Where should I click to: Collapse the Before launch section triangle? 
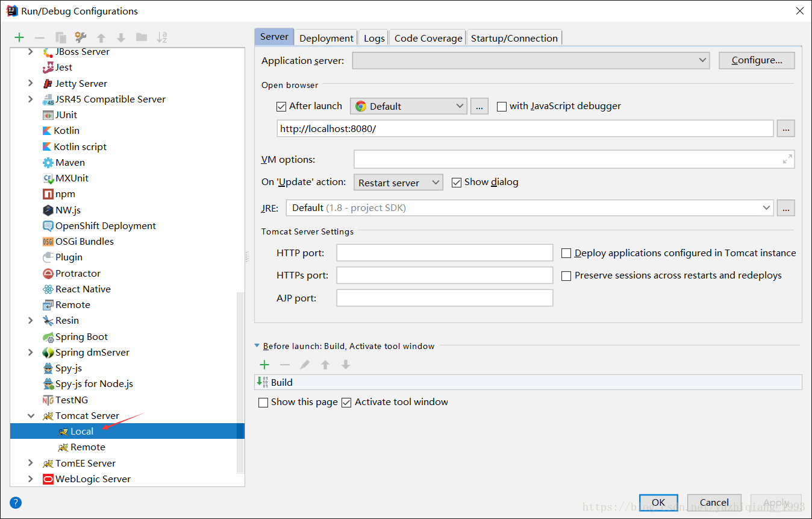[257, 346]
